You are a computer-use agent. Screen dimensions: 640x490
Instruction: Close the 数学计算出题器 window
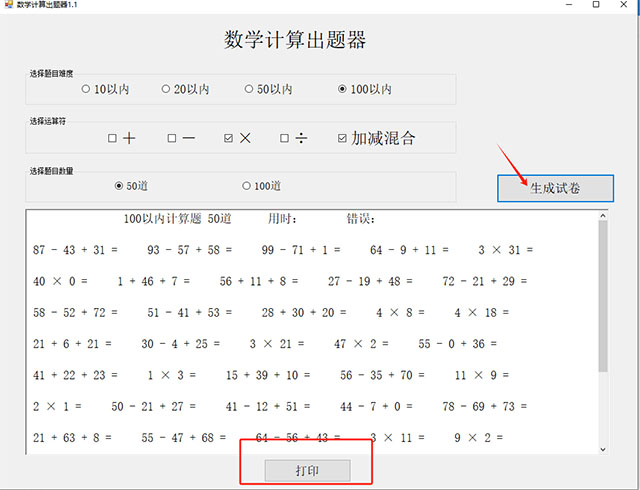(623, 4)
